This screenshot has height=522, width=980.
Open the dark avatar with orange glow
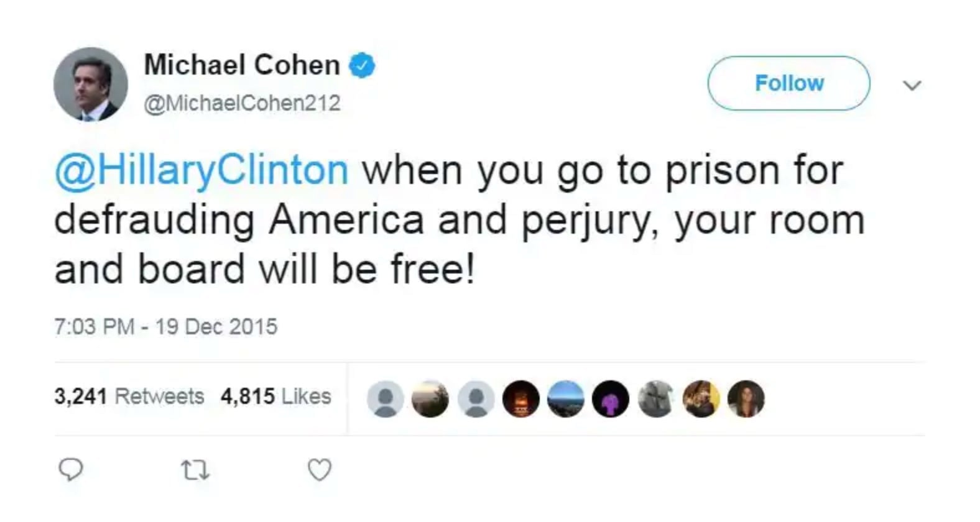coord(520,398)
